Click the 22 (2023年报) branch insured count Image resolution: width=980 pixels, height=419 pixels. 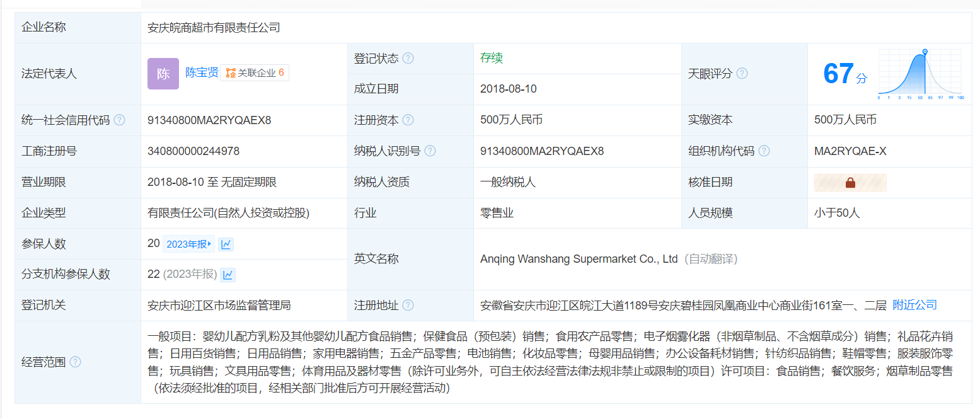182,275
